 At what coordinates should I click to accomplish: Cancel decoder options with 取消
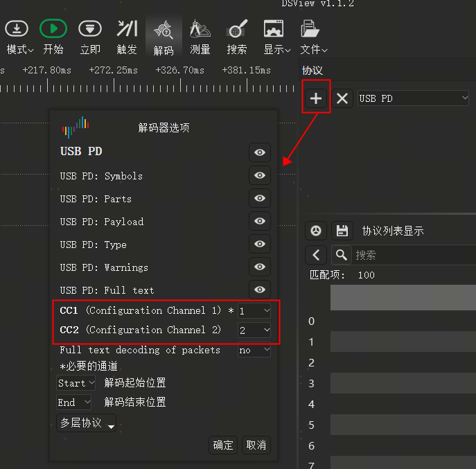pyautogui.click(x=256, y=445)
